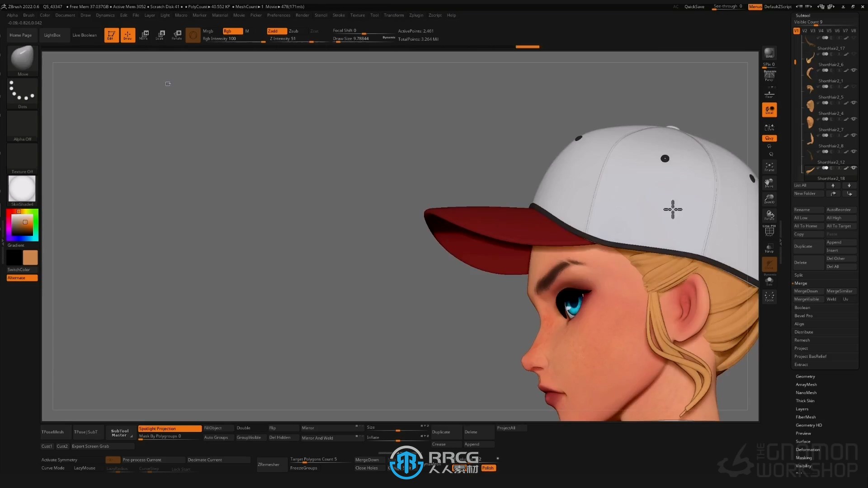The image size is (868, 488).
Task: Collapse the Merge section
Action: click(800, 283)
